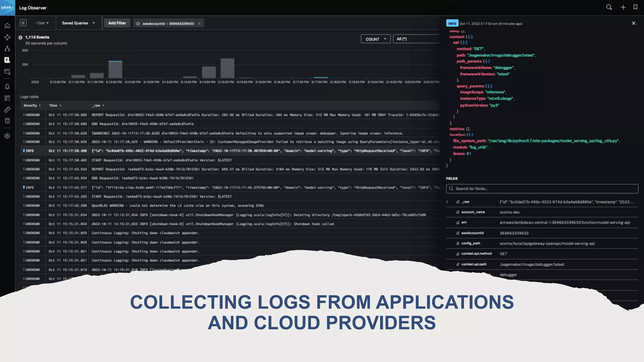
Task: Open the Alerts bell sidebar icon
Action: pos(7,87)
